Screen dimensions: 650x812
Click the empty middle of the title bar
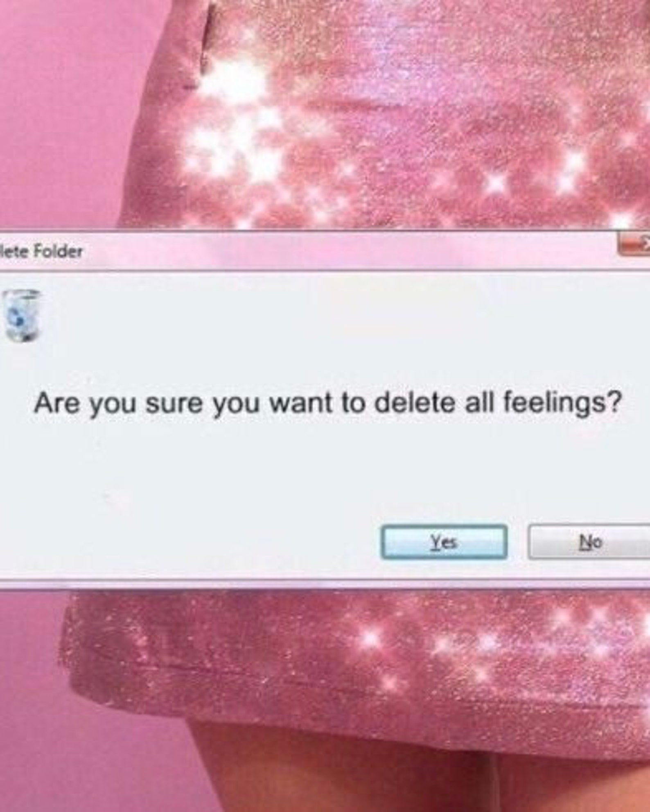pyautogui.click(x=348, y=251)
